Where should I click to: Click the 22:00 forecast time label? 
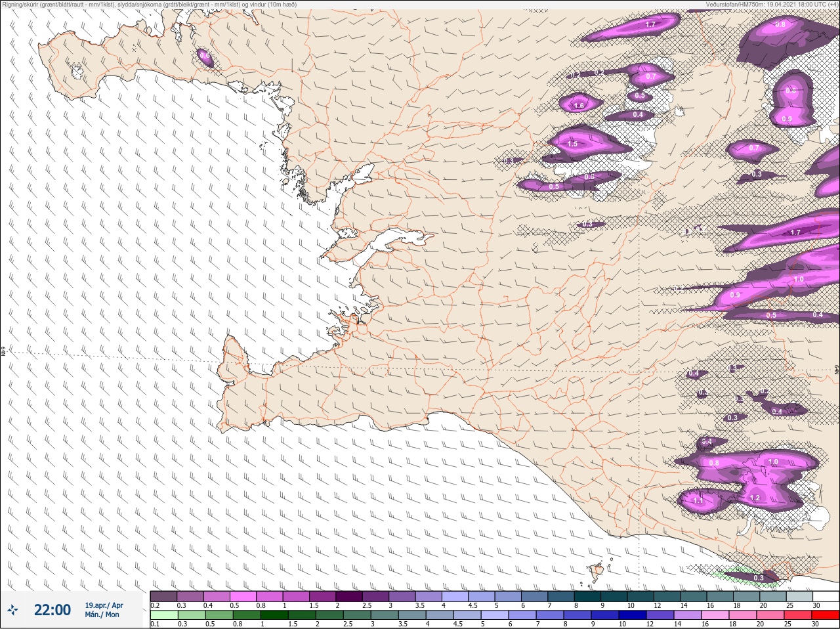click(x=52, y=610)
